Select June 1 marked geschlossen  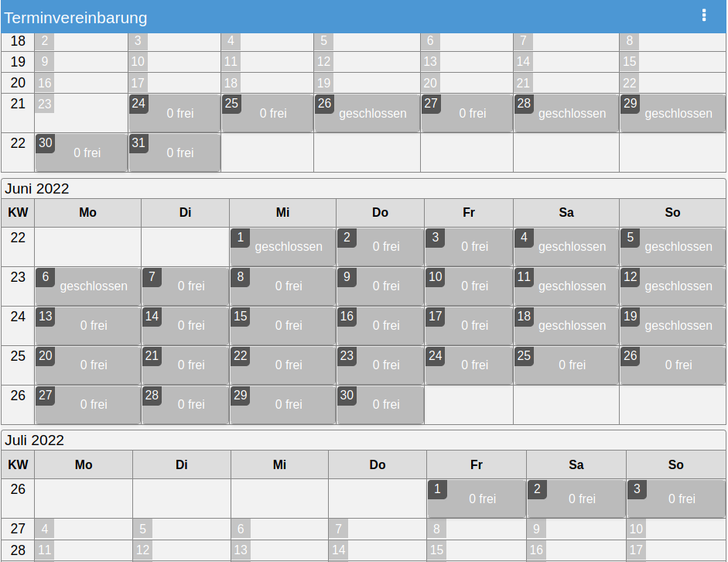(x=282, y=247)
